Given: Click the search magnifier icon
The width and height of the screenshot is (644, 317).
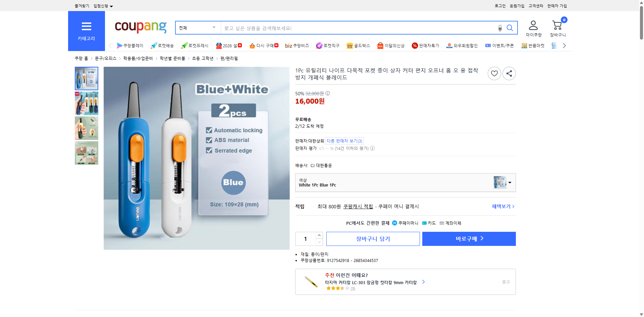Looking at the screenshot, I should 509,28.
